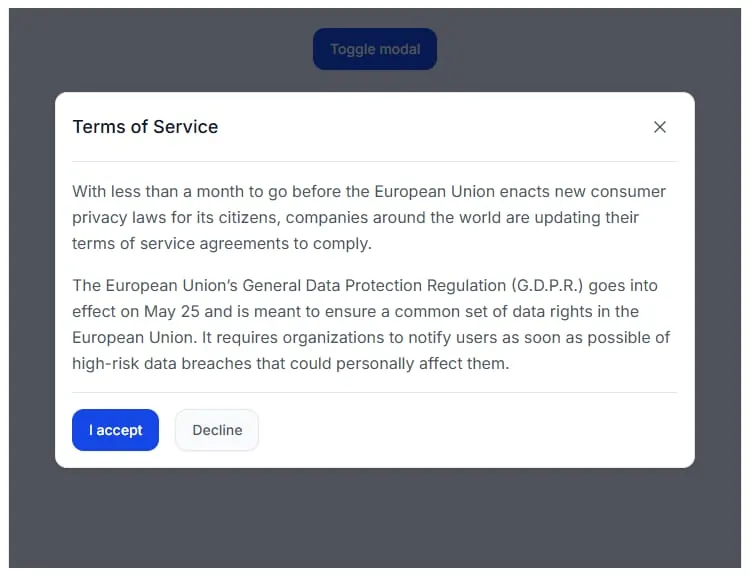The width and height of the screenshot is (750, 576).
Task: Close the Terms of Service modal
Action: (659, 127)
